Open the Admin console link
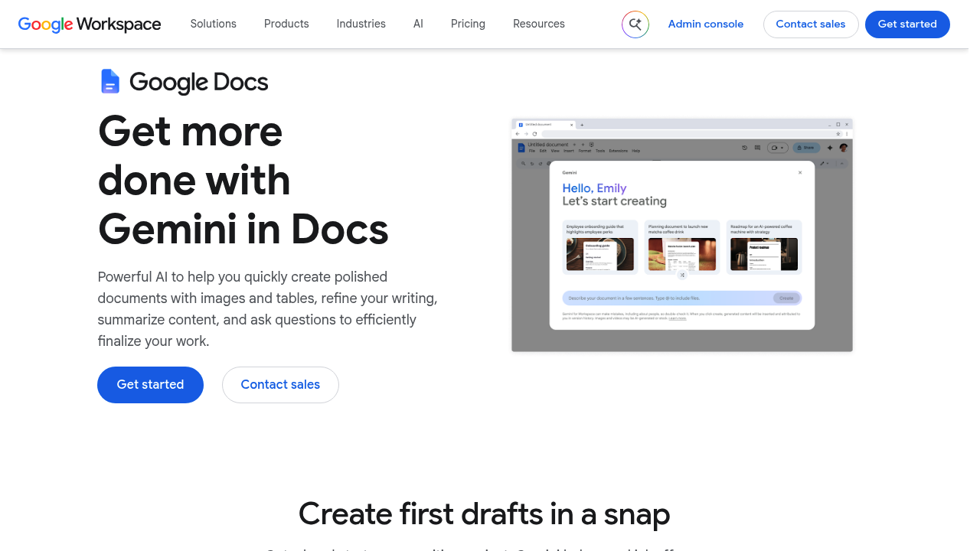 (x=706, y=24)
